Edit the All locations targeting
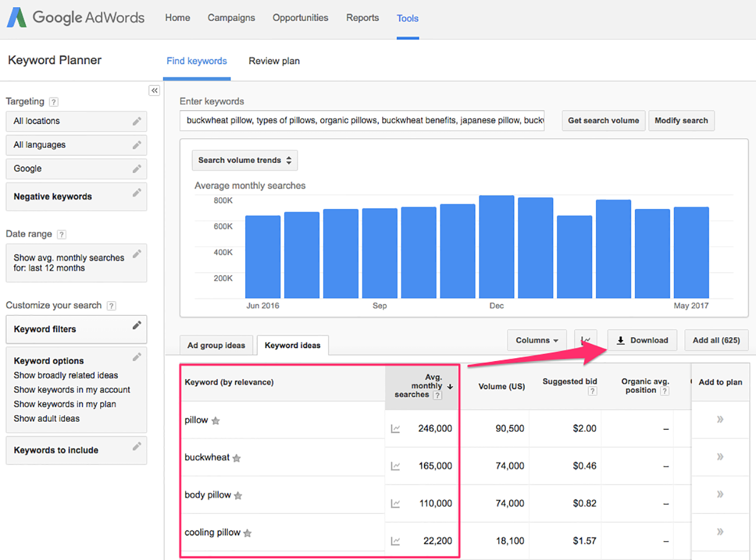 coord(137,121)
